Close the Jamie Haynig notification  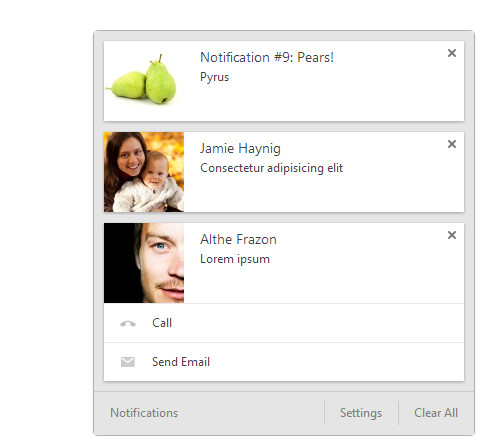(x=452, y=144)
